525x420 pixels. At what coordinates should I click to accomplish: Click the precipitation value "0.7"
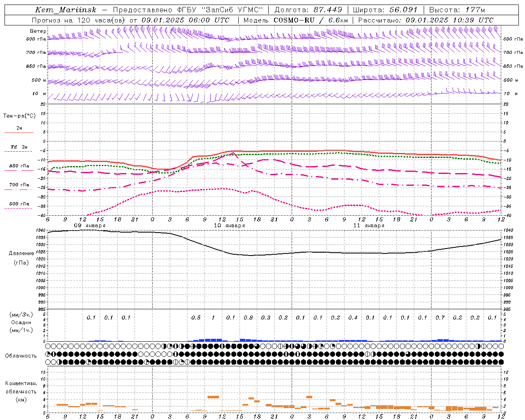[x=440, y=317]
